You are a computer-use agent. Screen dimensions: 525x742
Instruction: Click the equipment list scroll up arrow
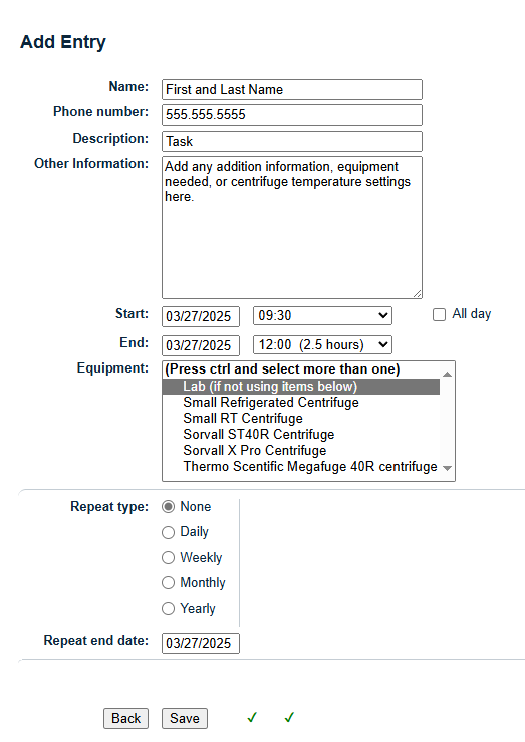447,375
